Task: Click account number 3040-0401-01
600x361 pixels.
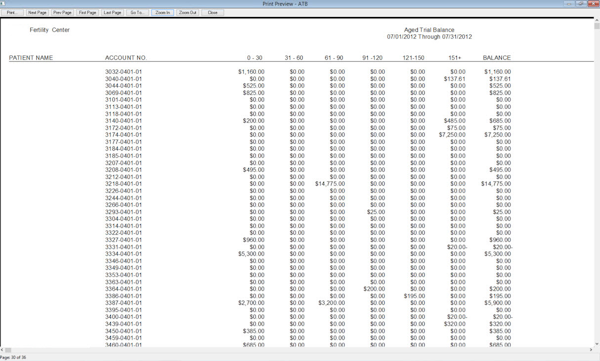Action: click(x=123, y=79)
